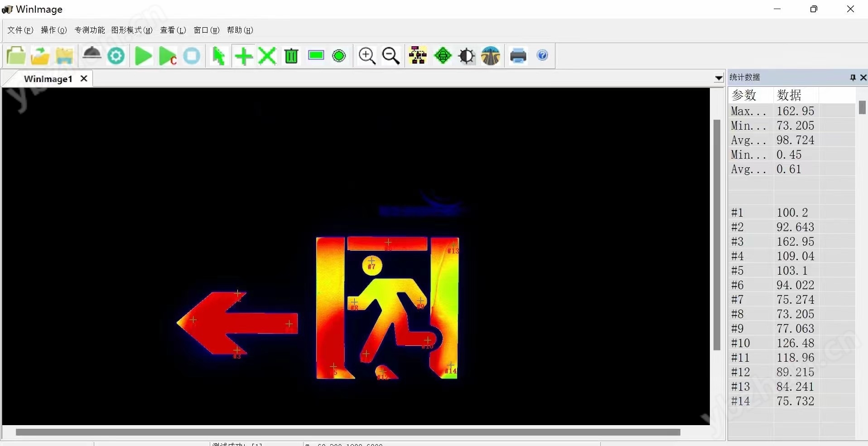Select the green arrow pointer tool
The width and height of the screenshot is (868, 446).
pos(219,56)
